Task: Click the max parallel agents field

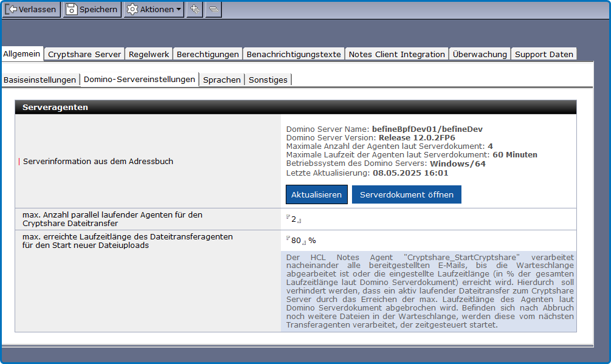Action: click(x=294, y=219)
